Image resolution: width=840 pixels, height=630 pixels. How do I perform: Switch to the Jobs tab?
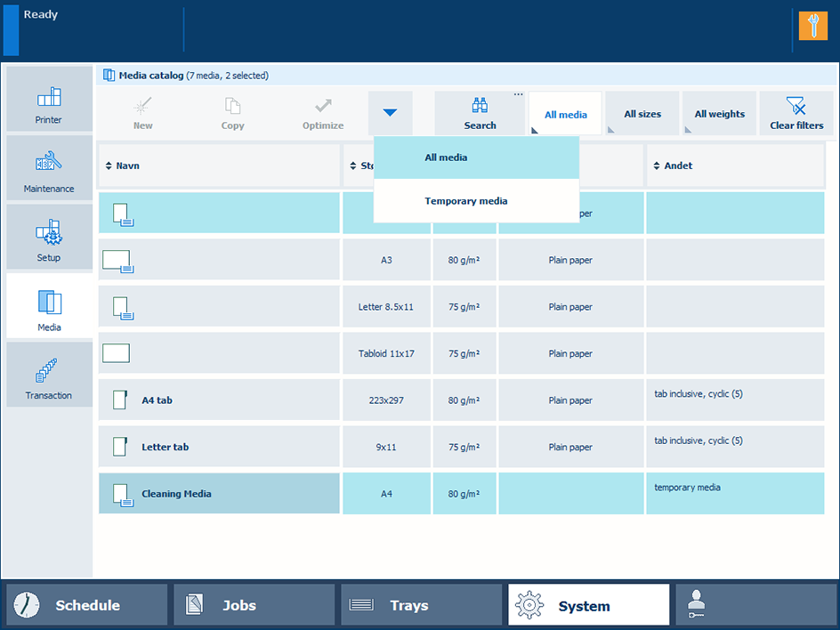click(254, 605)
